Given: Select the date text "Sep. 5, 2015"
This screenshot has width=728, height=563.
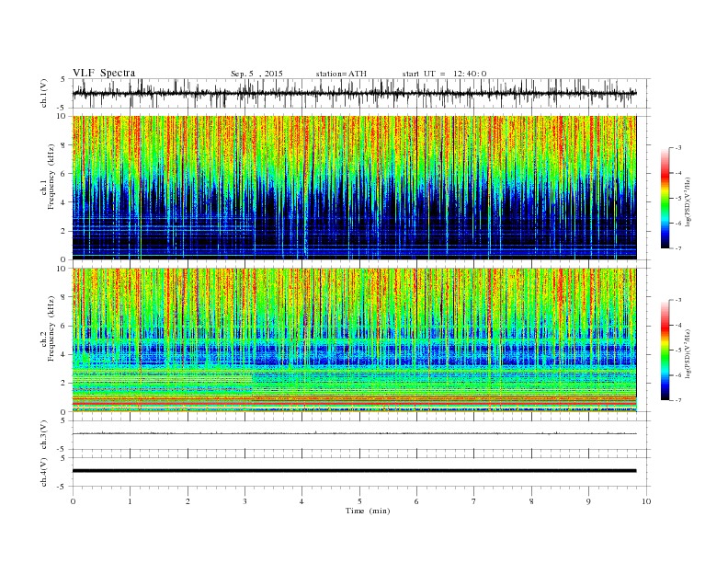Looking at the screenshot, I should [256, 74].
